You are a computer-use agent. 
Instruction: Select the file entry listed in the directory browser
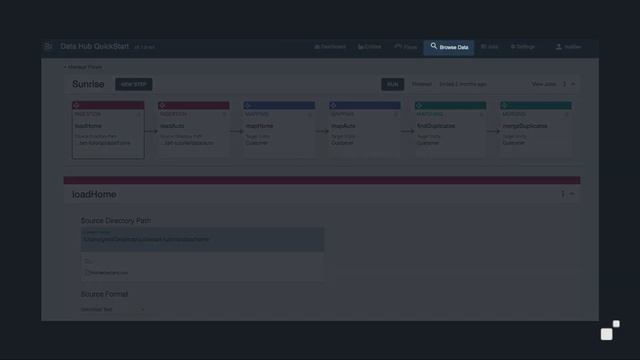[107, 273]
